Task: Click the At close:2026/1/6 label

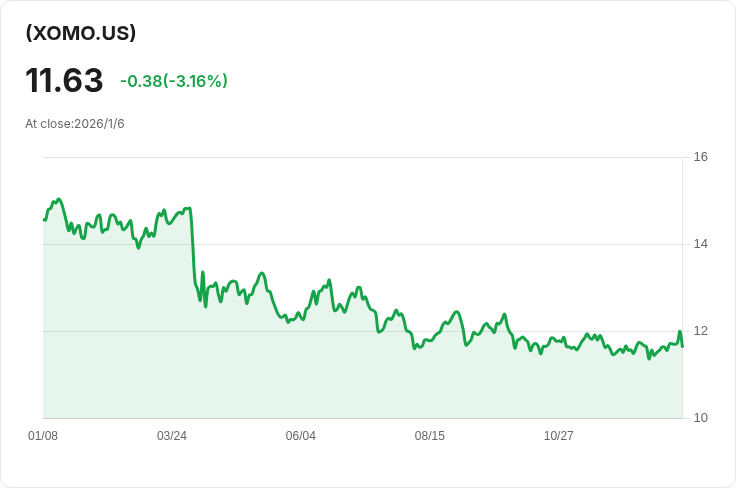Action: click(75, 124)
